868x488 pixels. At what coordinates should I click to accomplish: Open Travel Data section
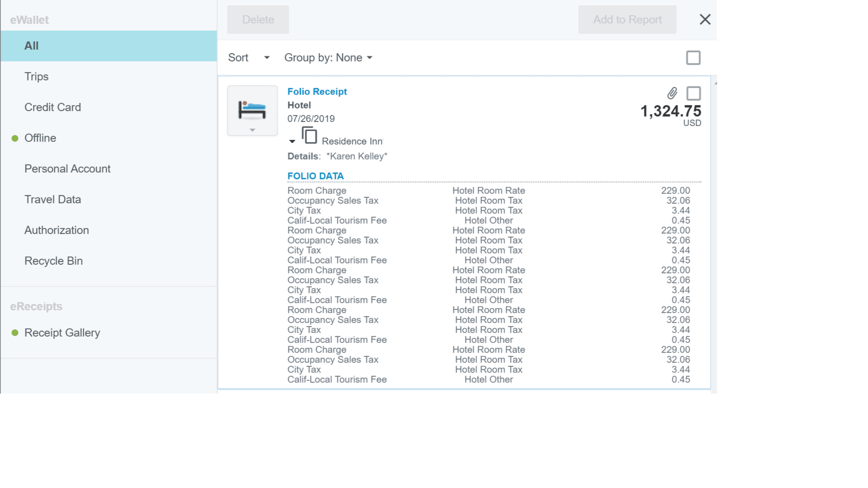pos(52,200)
